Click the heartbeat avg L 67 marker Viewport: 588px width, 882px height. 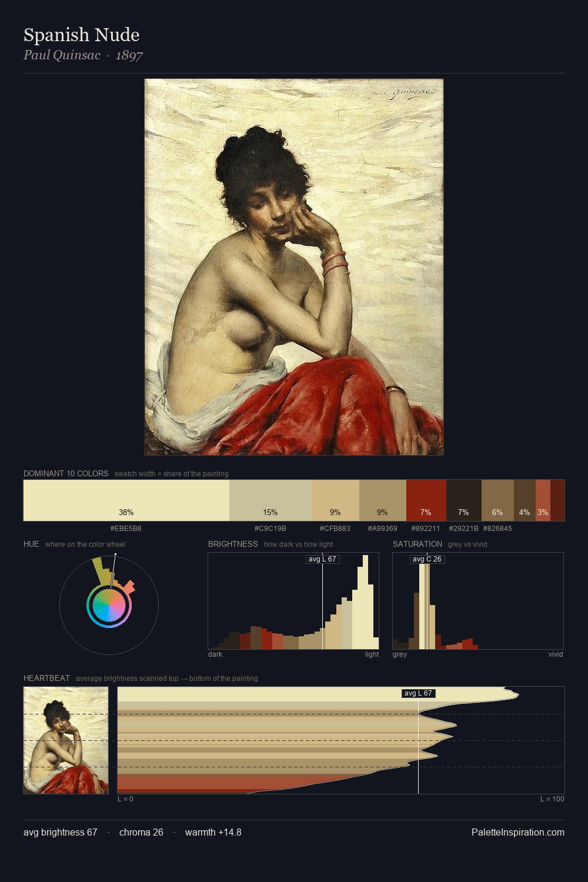pos(418,693)
